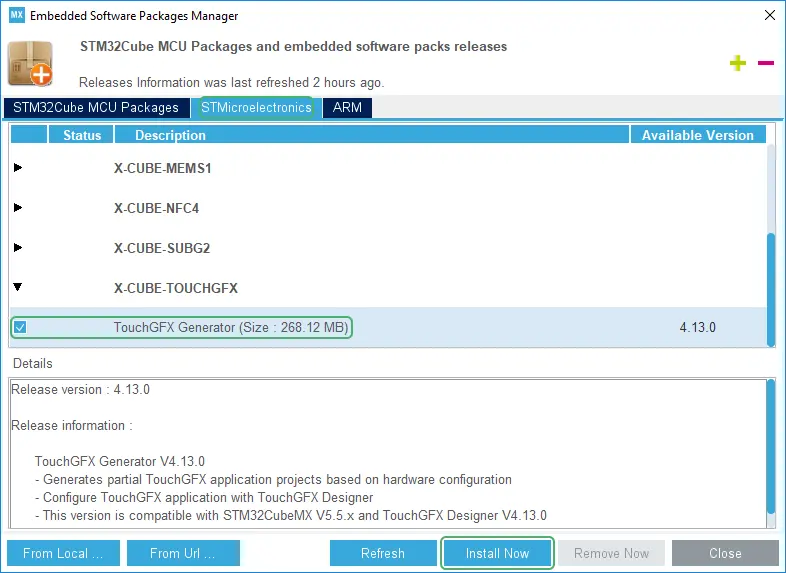Expand the X-CUBE-NFC4 package group
This screenshot has height=573, width=786.
(x=18, y=208)
